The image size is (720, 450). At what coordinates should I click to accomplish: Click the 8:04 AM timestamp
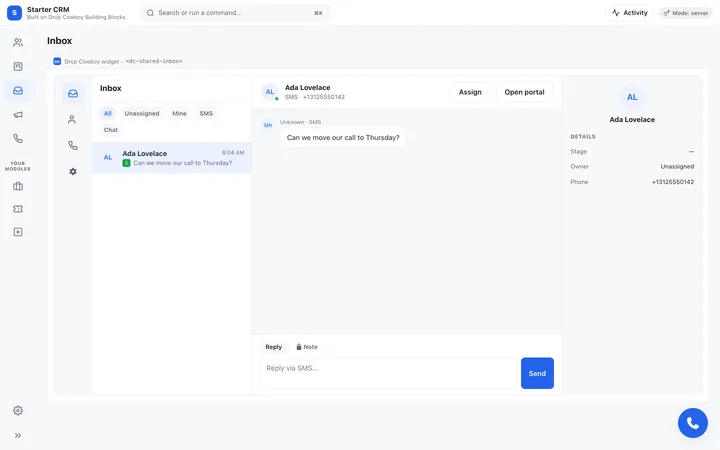click(233, 152)
